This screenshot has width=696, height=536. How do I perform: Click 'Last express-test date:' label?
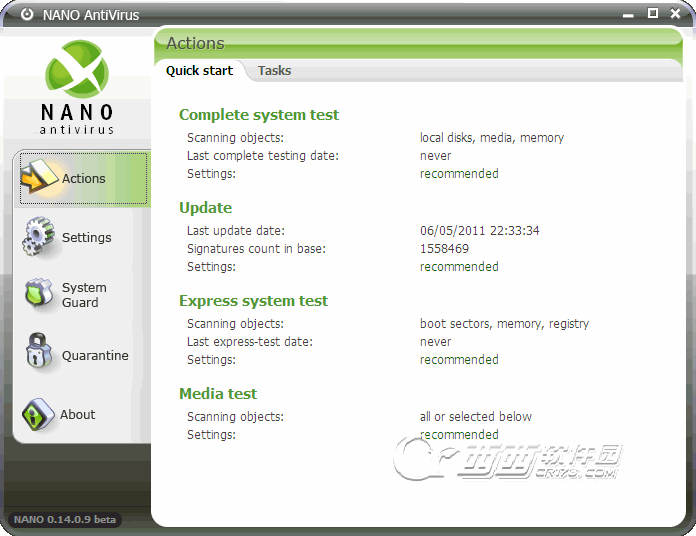(x=250, y=342)
